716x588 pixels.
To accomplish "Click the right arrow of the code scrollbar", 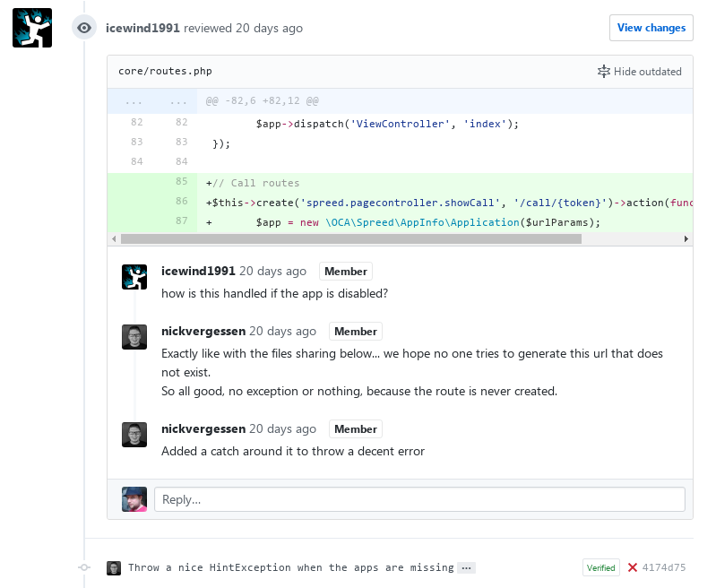I will pos(686,239).
